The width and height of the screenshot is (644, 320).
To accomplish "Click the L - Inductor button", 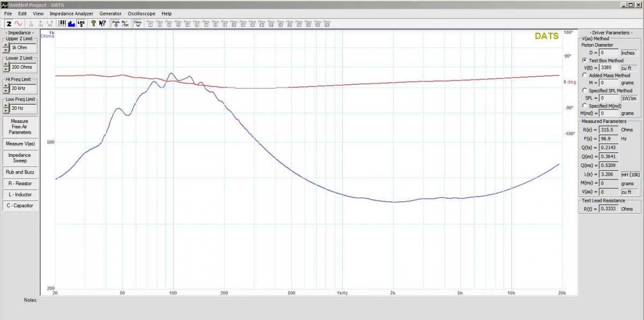I will [x=20, y=194].
